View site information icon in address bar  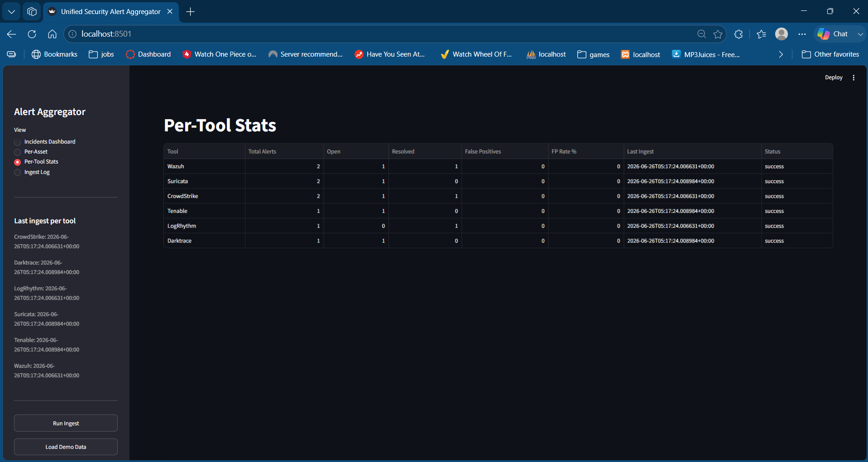point(72,34)
